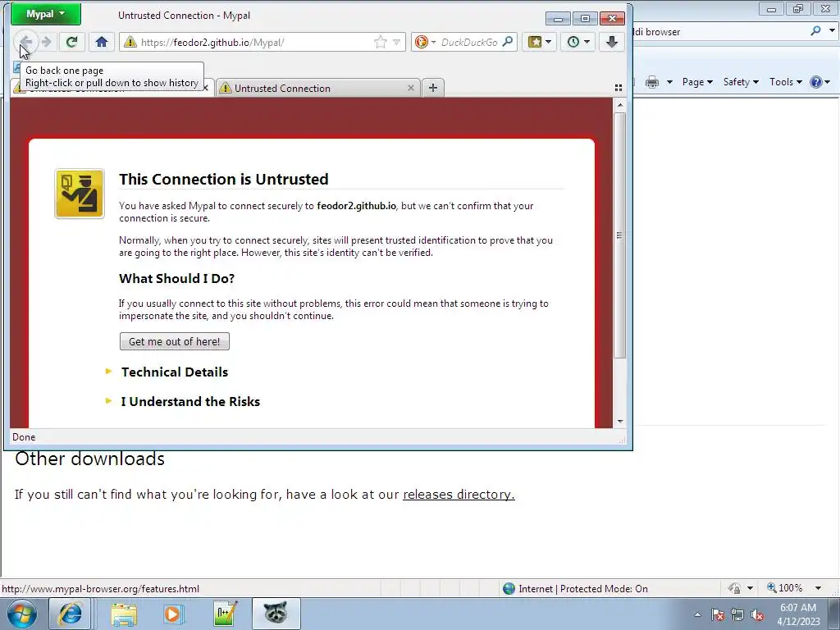840x630 pixels.
Task: Open the print options dropdown arrow in IE
Action: pos(669,82)
